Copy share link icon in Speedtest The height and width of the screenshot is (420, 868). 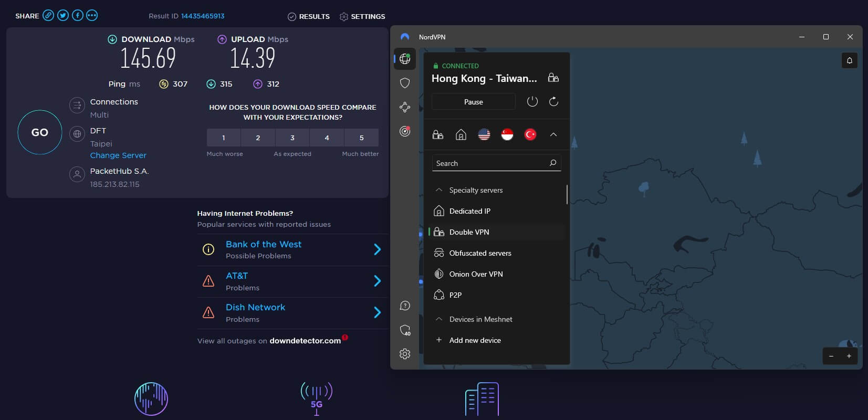point(48,16)
